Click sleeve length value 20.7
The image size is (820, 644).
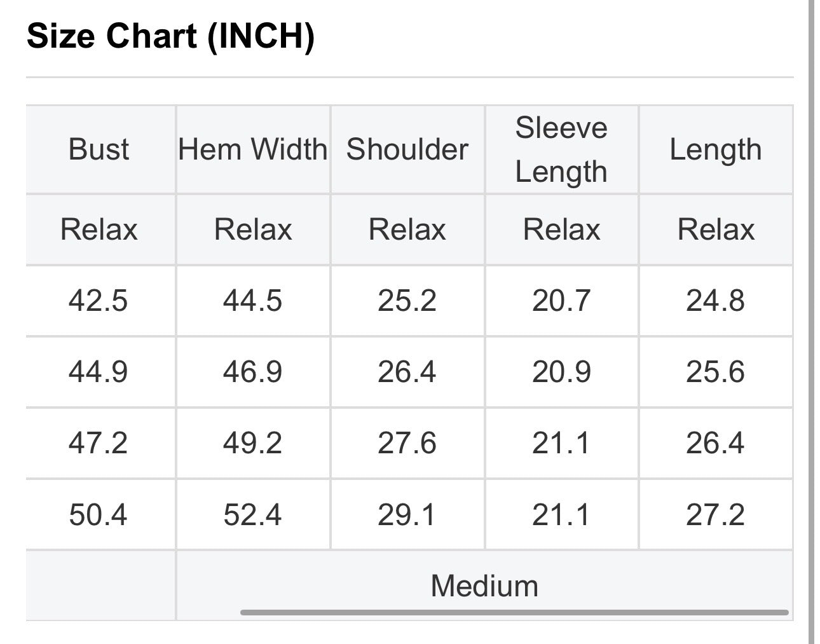pyautogui.click(x=561, y=300)
